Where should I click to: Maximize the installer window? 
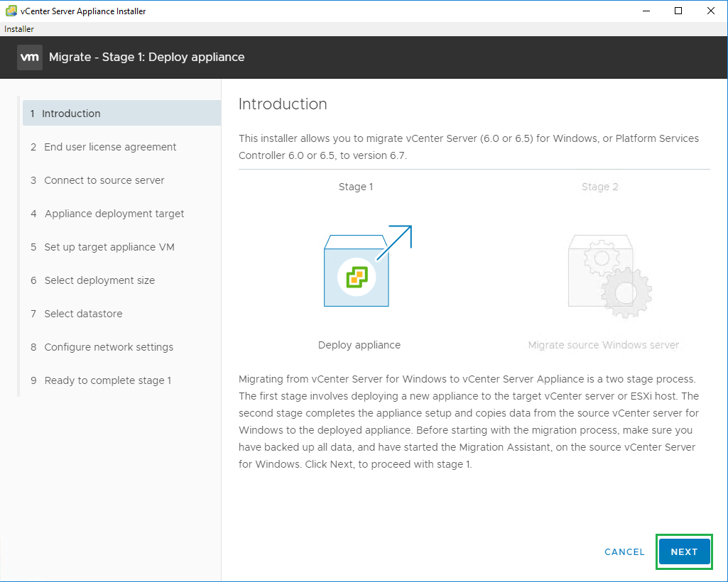click(x=678, y=11)
